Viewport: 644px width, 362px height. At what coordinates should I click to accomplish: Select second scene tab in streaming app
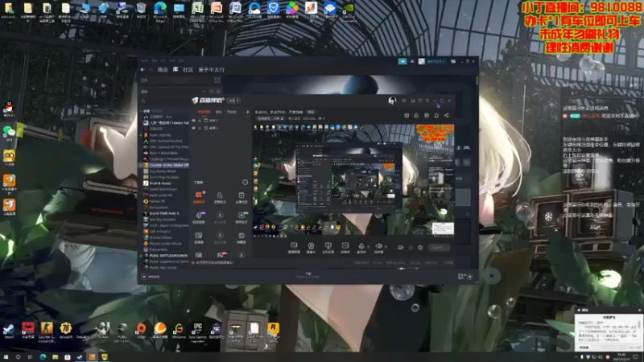click(x=219, y=112)
